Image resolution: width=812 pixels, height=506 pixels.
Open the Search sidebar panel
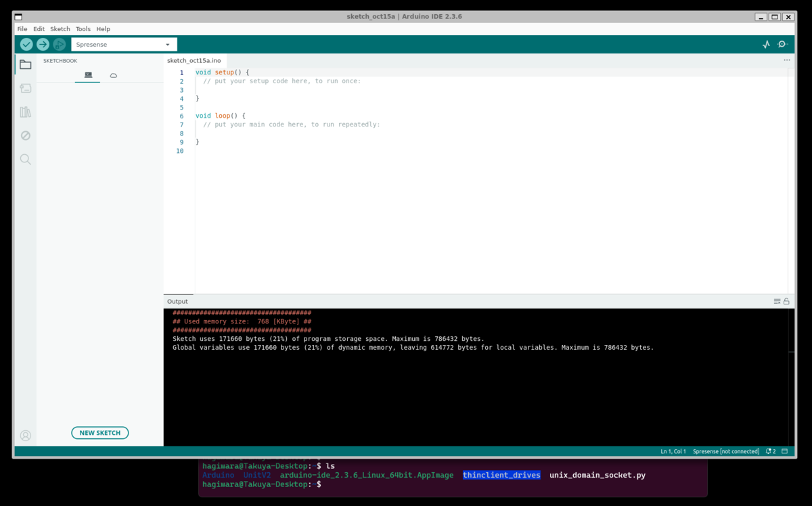click(x=25, y=159)
